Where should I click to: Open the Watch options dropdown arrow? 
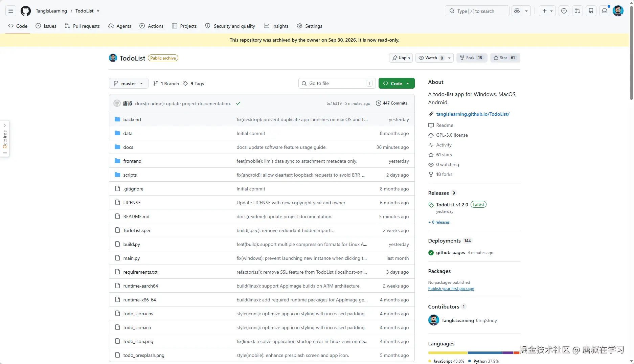449,58
